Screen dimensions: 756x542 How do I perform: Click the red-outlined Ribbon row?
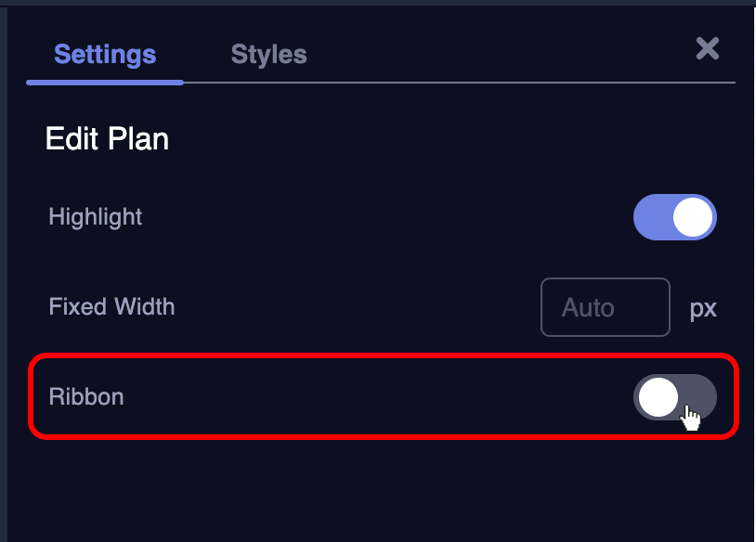(371, 397)
